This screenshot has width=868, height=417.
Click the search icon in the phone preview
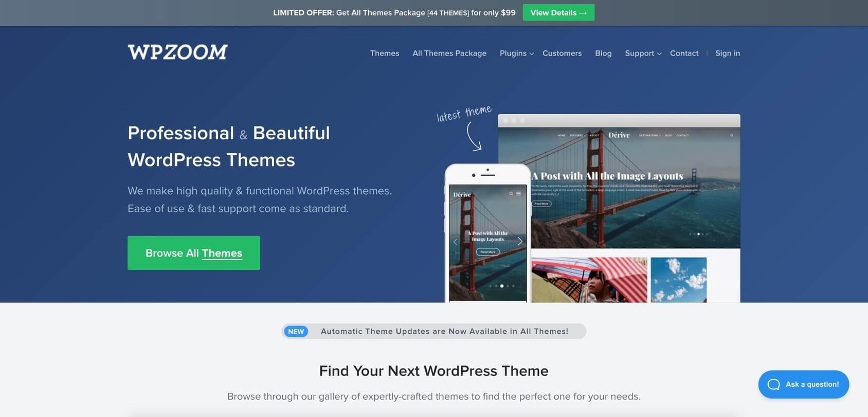coord(511,194)
